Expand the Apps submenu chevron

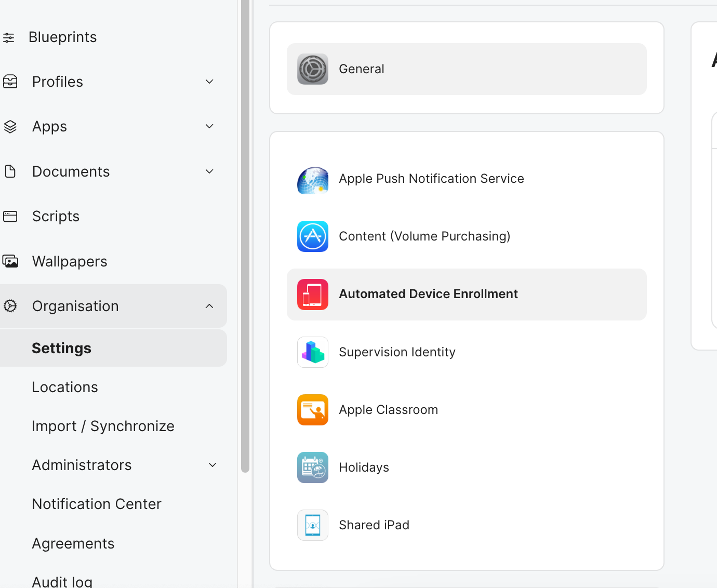pyautogui.click(x=209, y=126)
